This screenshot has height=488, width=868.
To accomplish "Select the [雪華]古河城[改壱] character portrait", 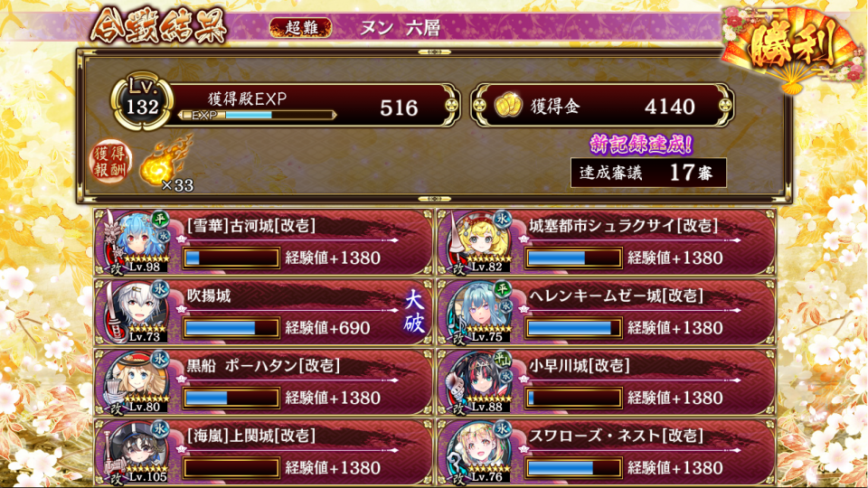I will click(x=135, y=242).
